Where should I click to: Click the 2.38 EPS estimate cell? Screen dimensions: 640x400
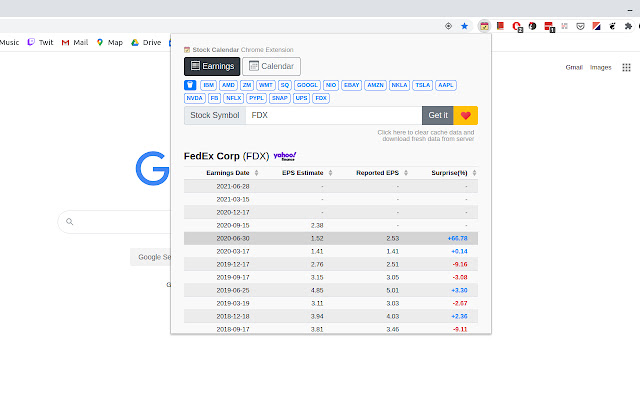pyautogui.click(x=317, y=225)
